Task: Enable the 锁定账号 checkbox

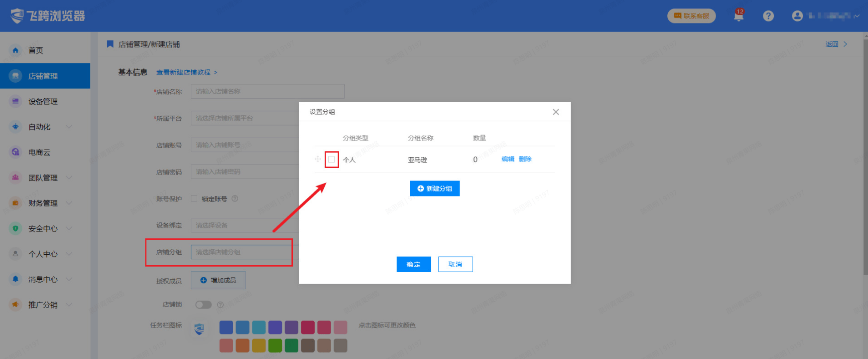Action: coord(194,198)
